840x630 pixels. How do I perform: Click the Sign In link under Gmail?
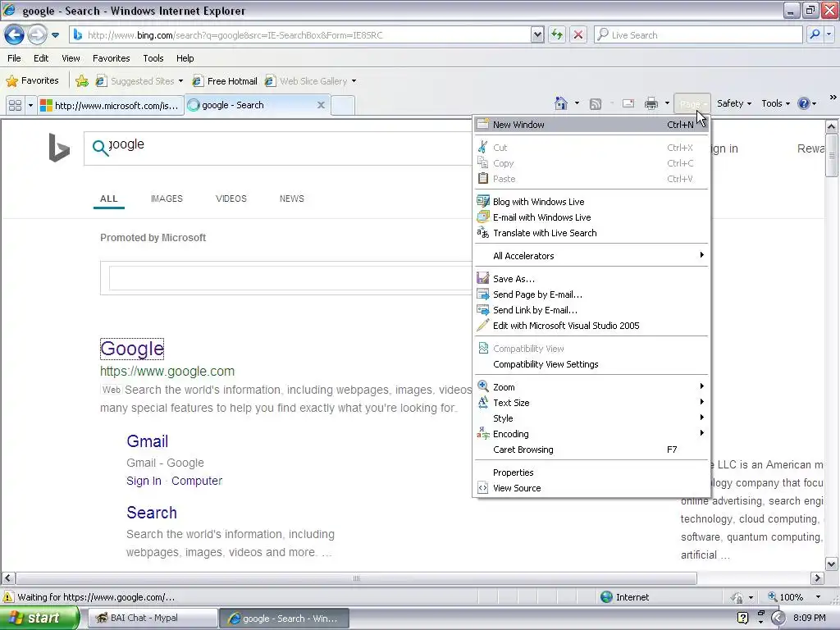[x=144, y=481]
